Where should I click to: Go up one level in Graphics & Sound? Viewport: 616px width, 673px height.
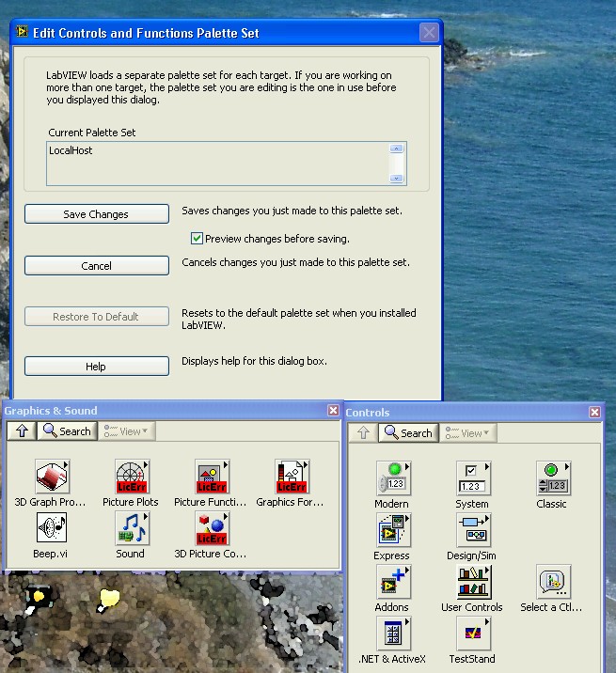click(22, 430)
